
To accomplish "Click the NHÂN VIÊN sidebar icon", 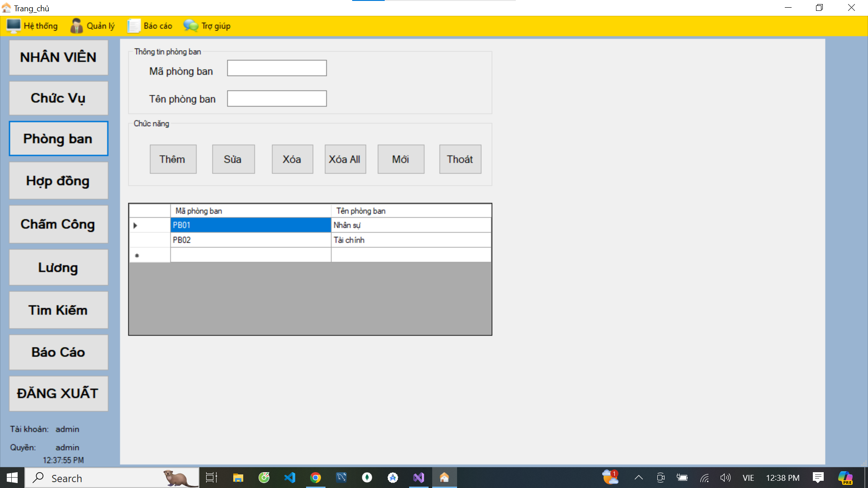I will tap(58, 56).
